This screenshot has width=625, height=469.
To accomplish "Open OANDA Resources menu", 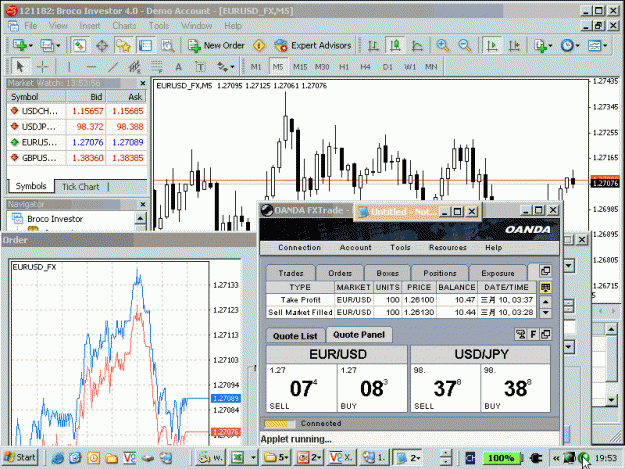I will [x=448, y=247].
